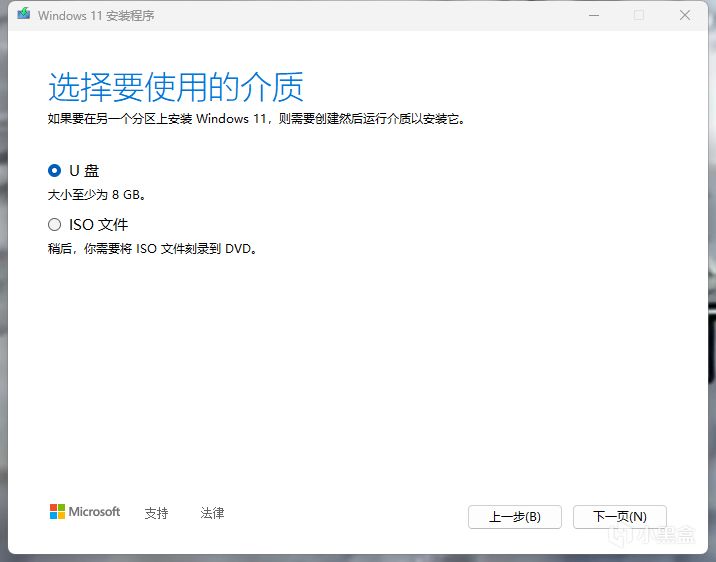The width and height of the screenshot is (716, 562).
Task: Continue with 下一页(N) button
Action: pyautogui.click(x=620, y=517)
